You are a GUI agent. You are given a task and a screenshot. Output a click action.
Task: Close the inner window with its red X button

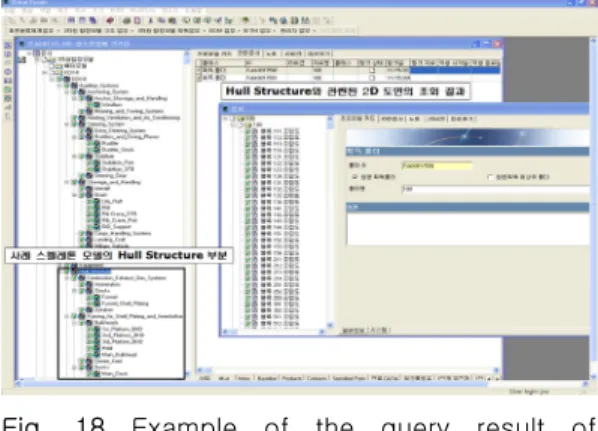[497, 44]
